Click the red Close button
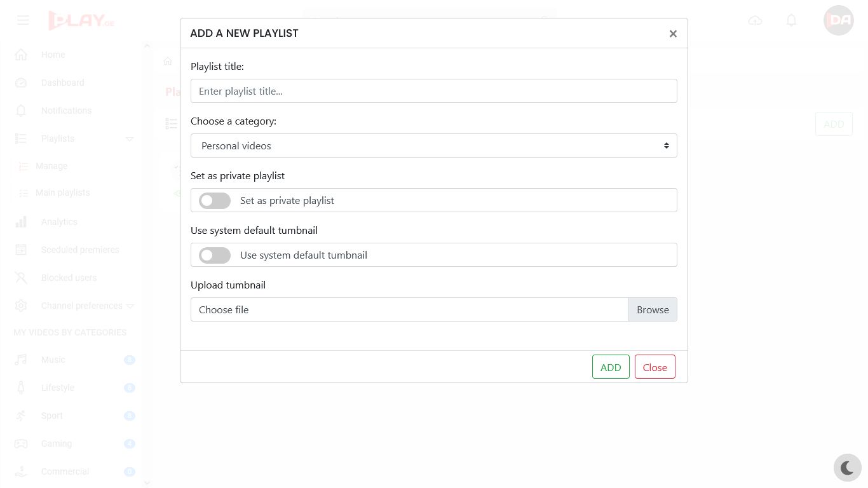Viewport: 868px width, 488px height. pyautogui.click(x=654, y=367)
